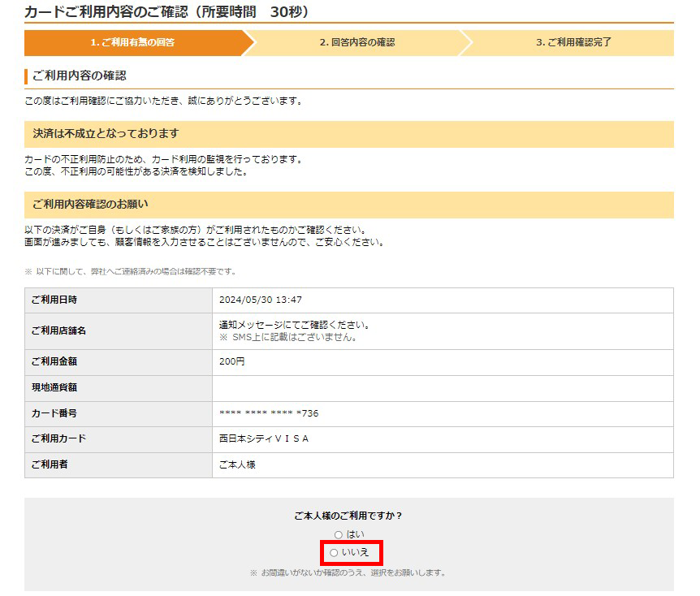
Task: Click the ご利用日時 table row label
Action: click(x=50, y=300)
